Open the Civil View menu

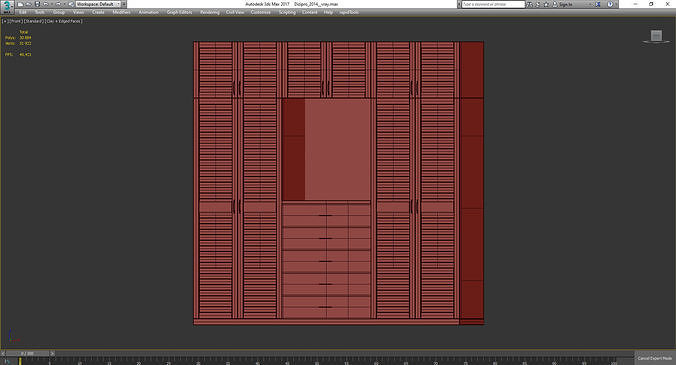(235, 12)
